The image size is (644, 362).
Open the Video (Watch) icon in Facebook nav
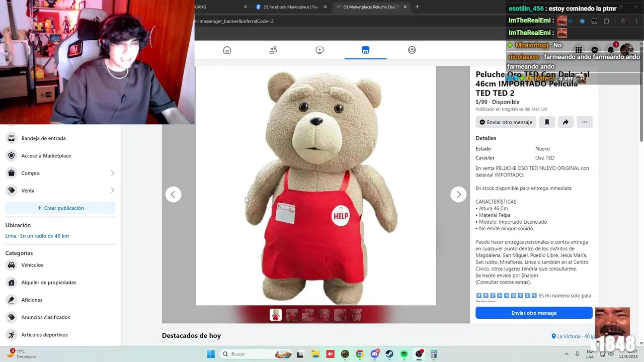pyautogui.click(x=319, y=50)
